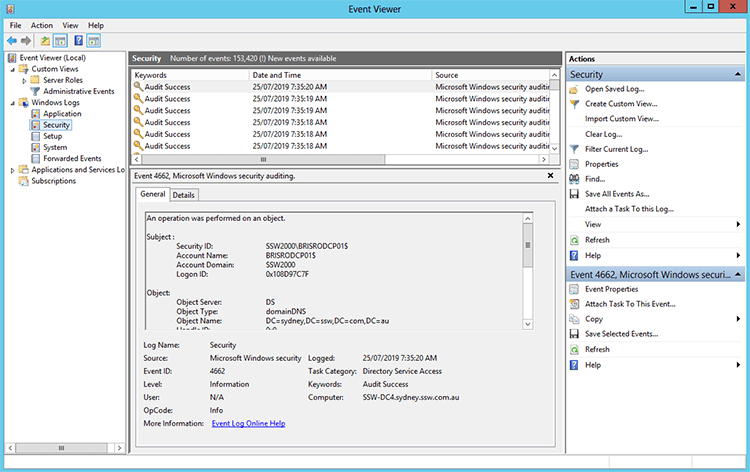Close the event preview pane
750x472 pixels.
pyautogui.click(x=550, y=175)
